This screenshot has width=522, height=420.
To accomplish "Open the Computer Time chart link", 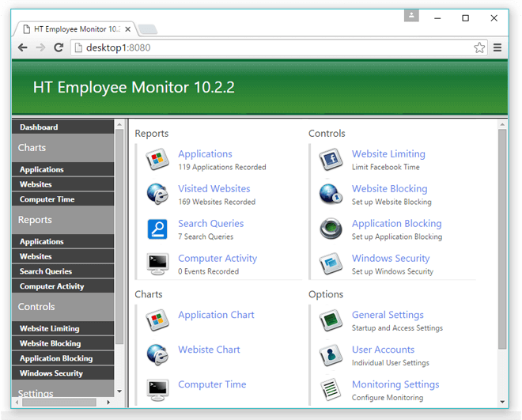I will tap(212, 384).
